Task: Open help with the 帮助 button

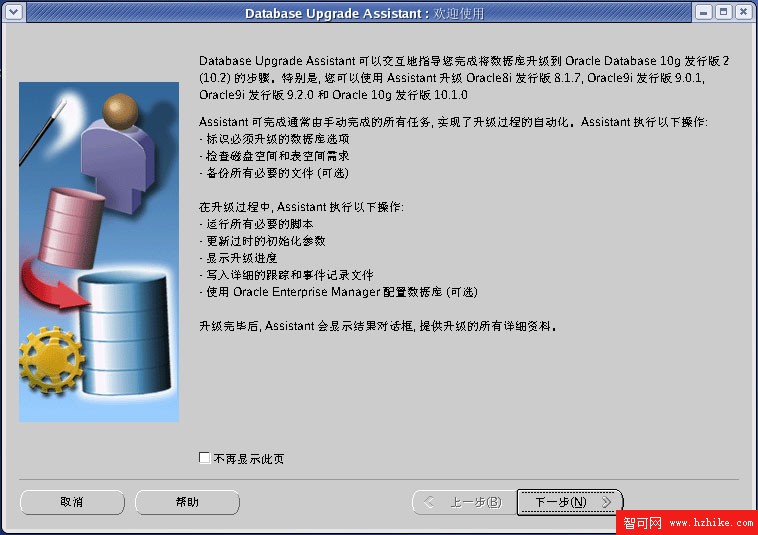Action: coord(187,502)
